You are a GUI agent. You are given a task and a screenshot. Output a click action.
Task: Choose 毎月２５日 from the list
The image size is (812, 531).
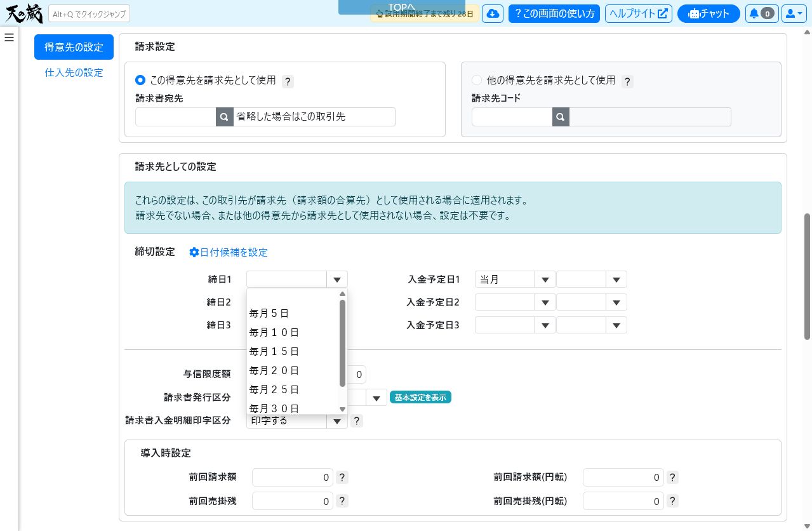[x=293, y=389]
